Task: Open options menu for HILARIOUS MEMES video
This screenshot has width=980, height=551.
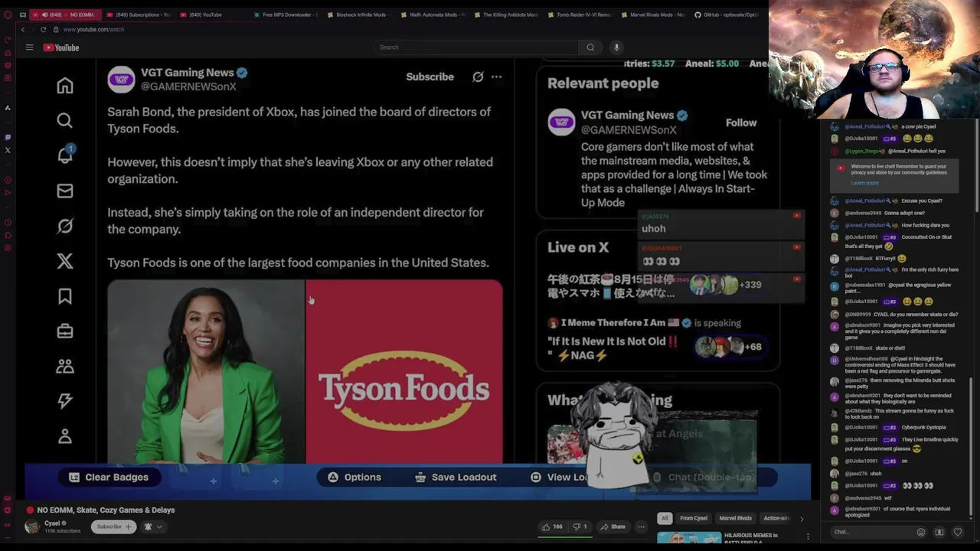Action: click(x=808, y=536)
